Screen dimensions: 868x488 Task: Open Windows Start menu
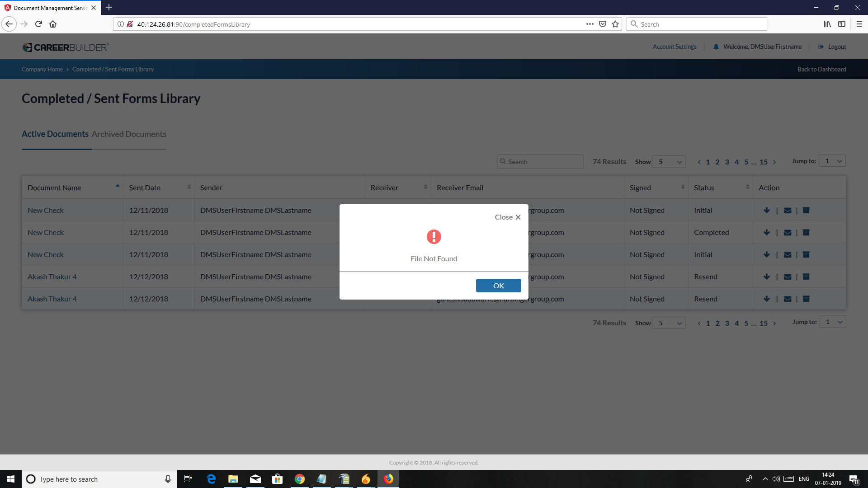11,479
